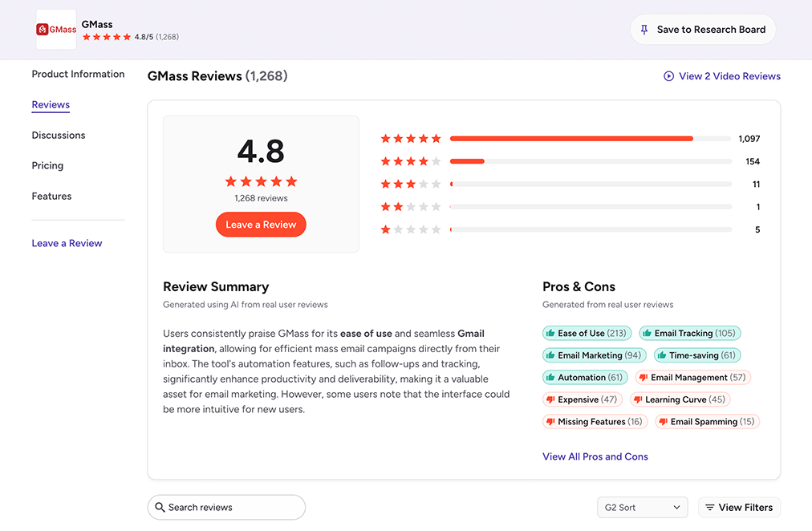Click the Save to Research Board button
The width and height of the screenshot is (812, 531).
(x=703, y=30)
